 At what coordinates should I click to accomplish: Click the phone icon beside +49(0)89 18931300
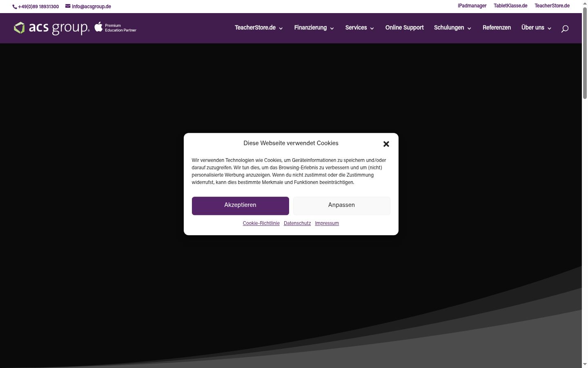15,7
